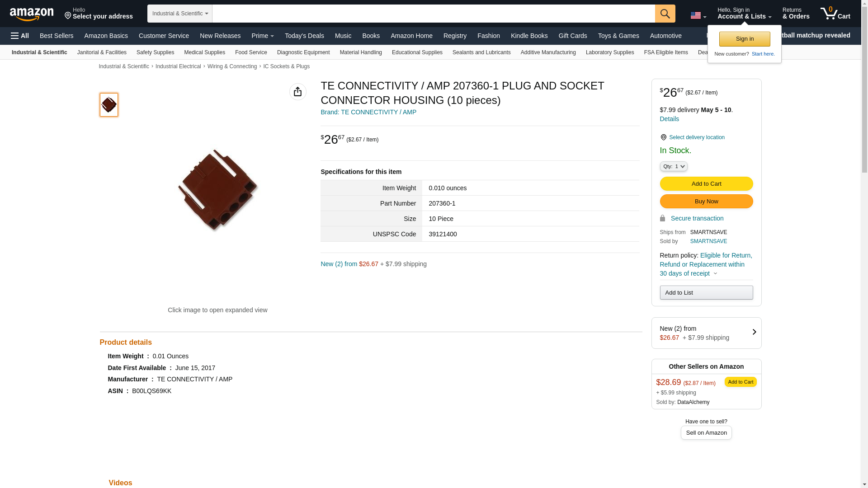Click the Buy Now button
This screenshot has height=488, width=868.
tap(706, 202)
